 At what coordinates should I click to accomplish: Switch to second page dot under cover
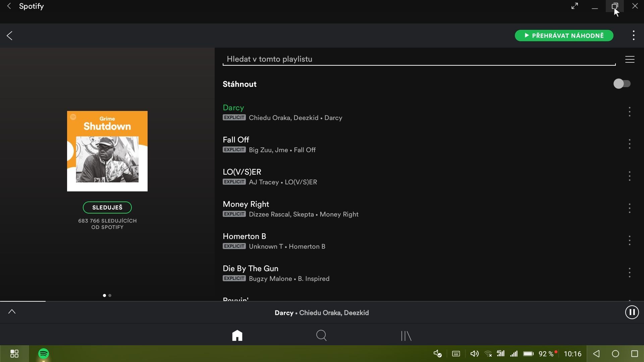(x=110, y=295)
